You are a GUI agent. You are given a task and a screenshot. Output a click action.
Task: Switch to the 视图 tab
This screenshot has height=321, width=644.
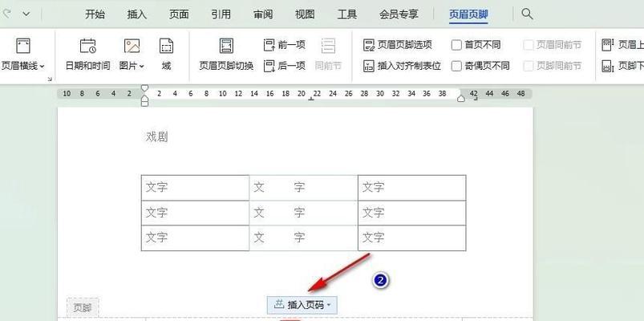click(x=305, y=14)
